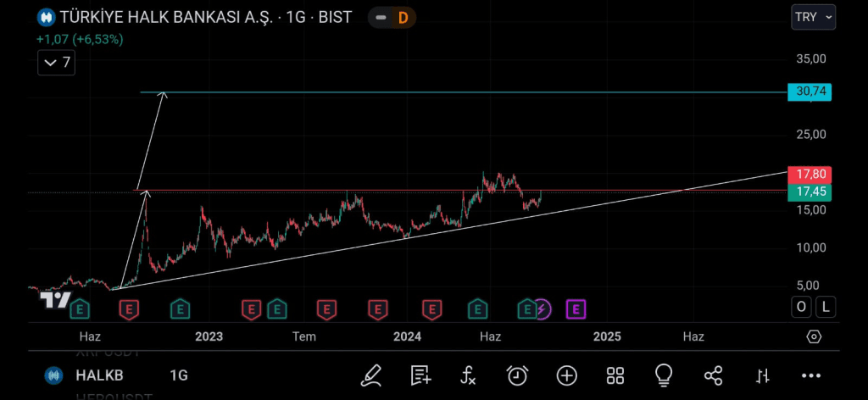The image size is (868, 400).
Task: Select the red 17,80 price label
Action: click(x=810, y=175)
